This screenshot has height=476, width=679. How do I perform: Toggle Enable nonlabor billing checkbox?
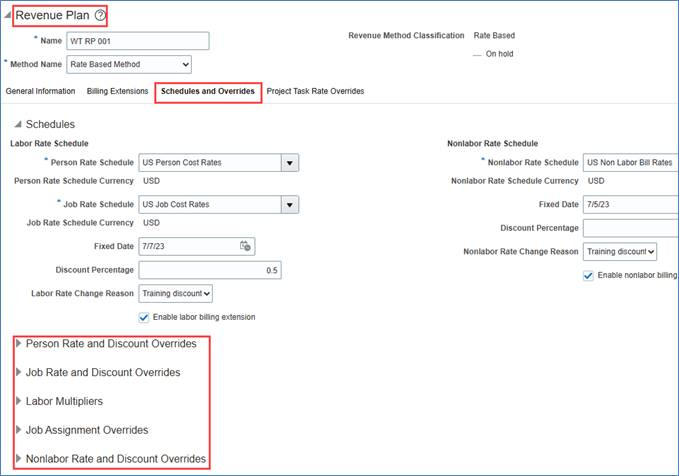(588, 275)
